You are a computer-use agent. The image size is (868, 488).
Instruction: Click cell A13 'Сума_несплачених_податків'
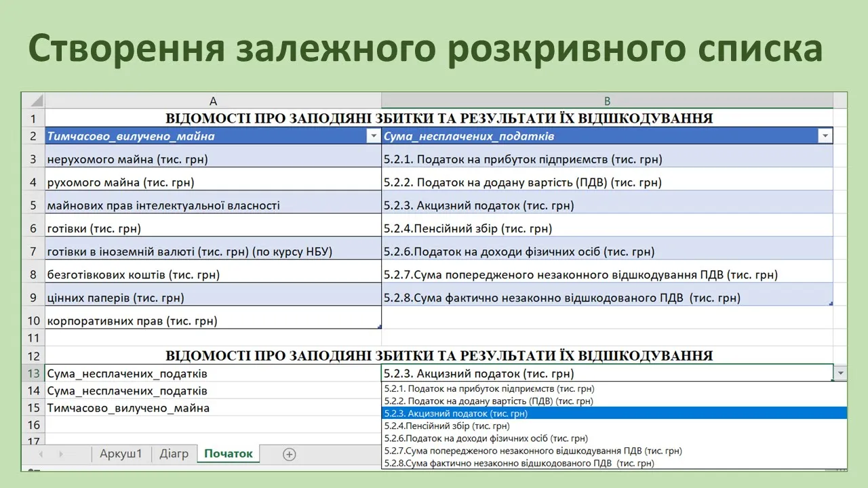click(x=213, y=373)
